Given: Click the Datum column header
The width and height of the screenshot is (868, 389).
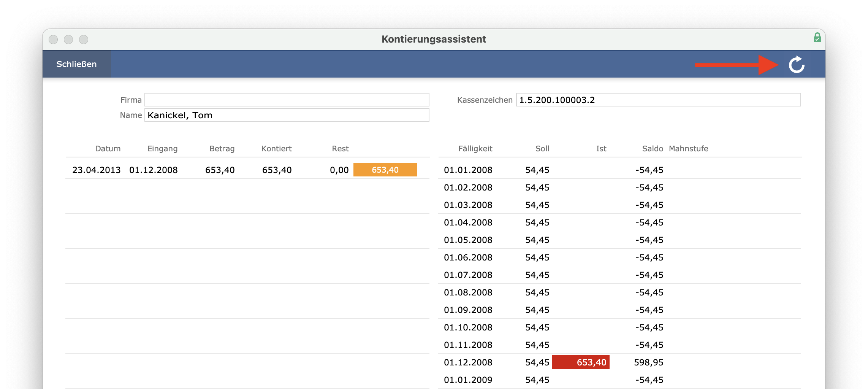Looking at the screenshot, I should tap(108, 149).
